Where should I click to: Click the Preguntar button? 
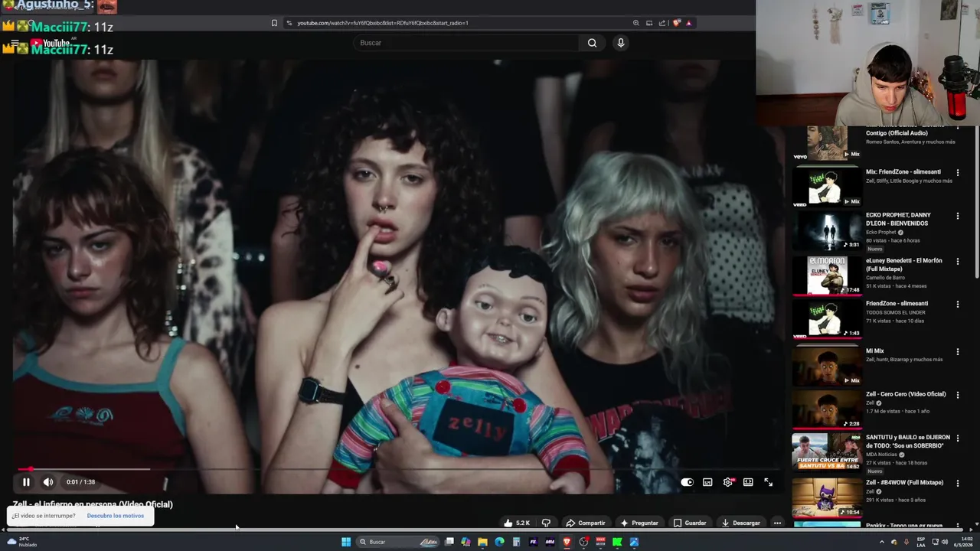pos(639,523)
